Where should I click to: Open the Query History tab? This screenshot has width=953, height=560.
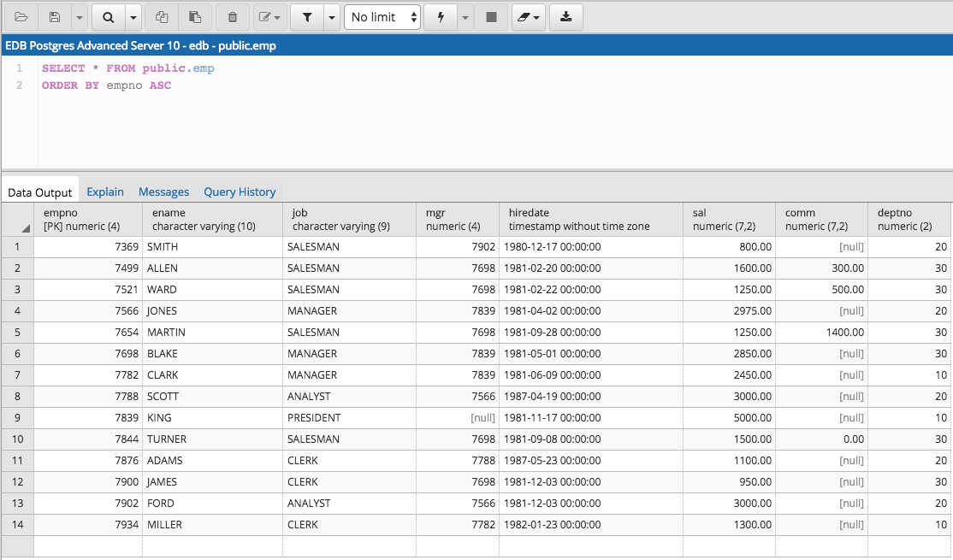(x=240, y=192)
